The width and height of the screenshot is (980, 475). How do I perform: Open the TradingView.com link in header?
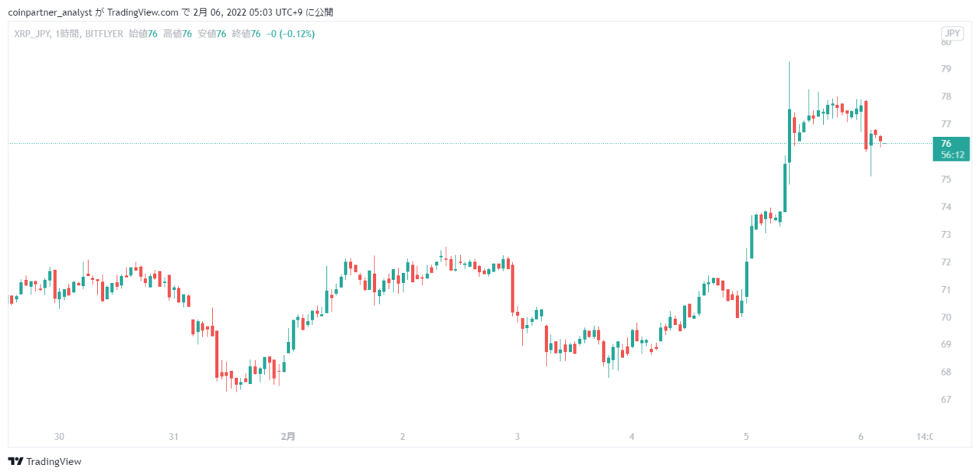(143, 12)
